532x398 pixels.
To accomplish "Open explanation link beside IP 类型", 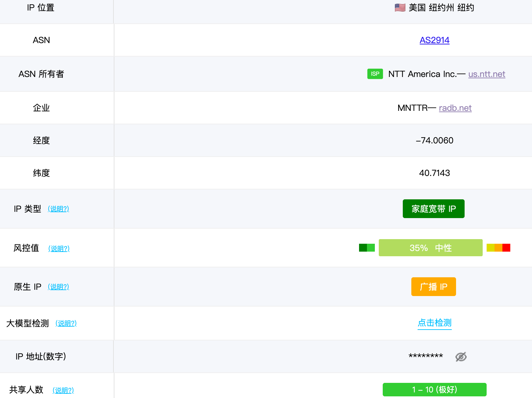I will coord(58,209).
